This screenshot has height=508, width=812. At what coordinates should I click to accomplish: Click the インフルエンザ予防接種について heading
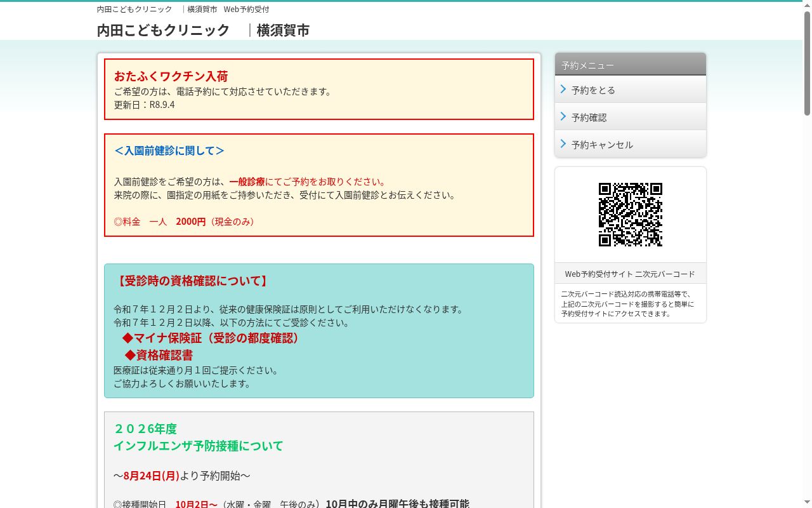point(199,446)
